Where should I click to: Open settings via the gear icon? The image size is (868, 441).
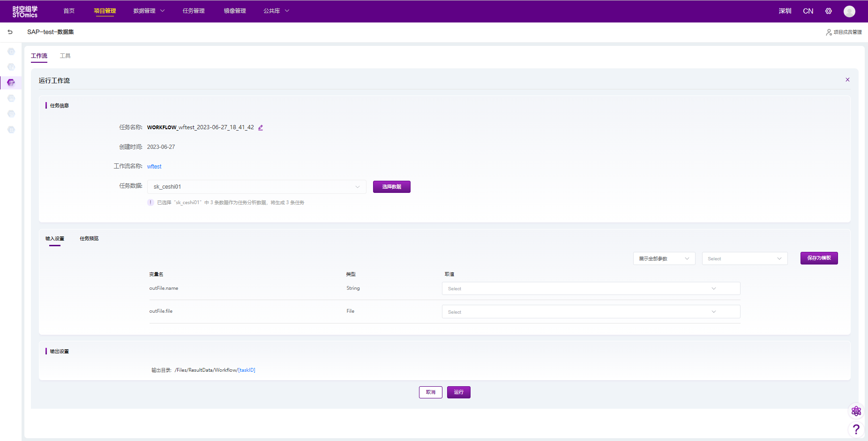[828, 11]
